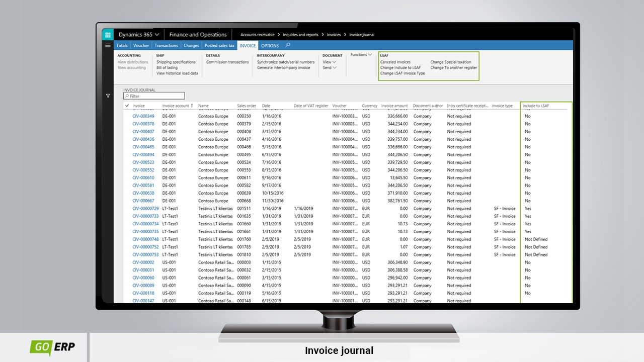This screenshot has width=644, height=362.
Task: Open invoice CIV-000436
Action: [x=143, y=139]
